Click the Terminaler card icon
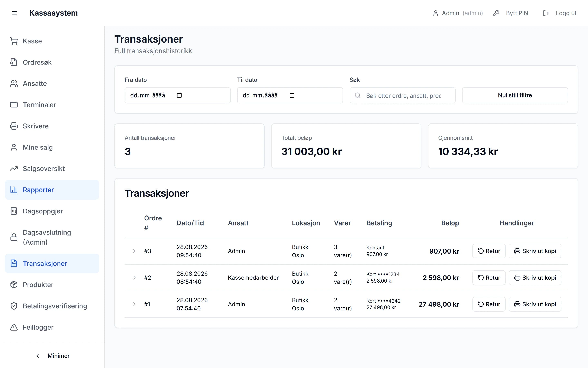 coord(14,105)
